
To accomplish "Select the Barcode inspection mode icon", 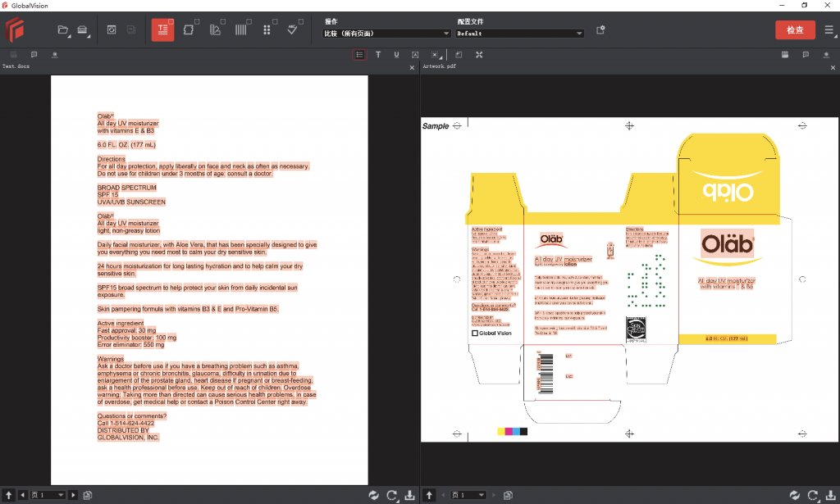I will (241, 30).
